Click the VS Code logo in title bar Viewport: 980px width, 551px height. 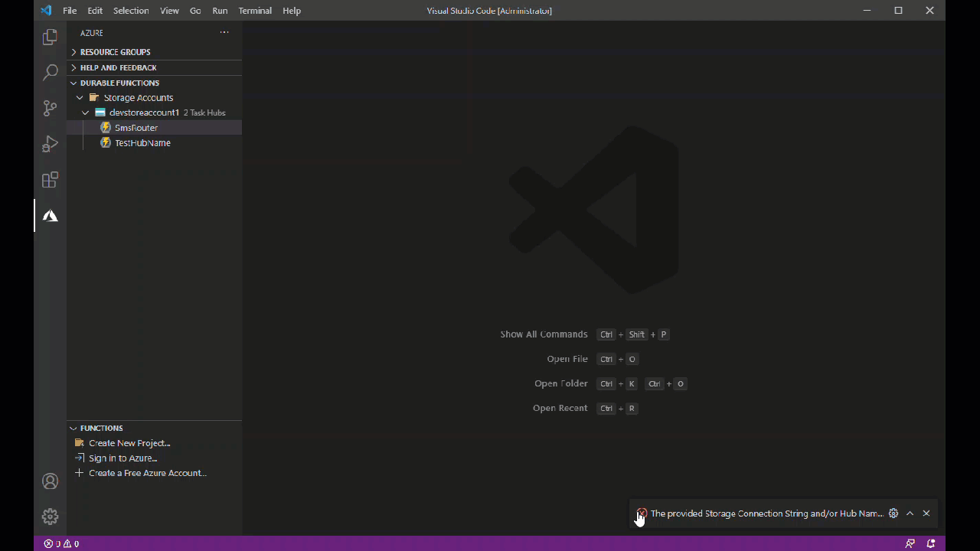[x=46, y=11]
